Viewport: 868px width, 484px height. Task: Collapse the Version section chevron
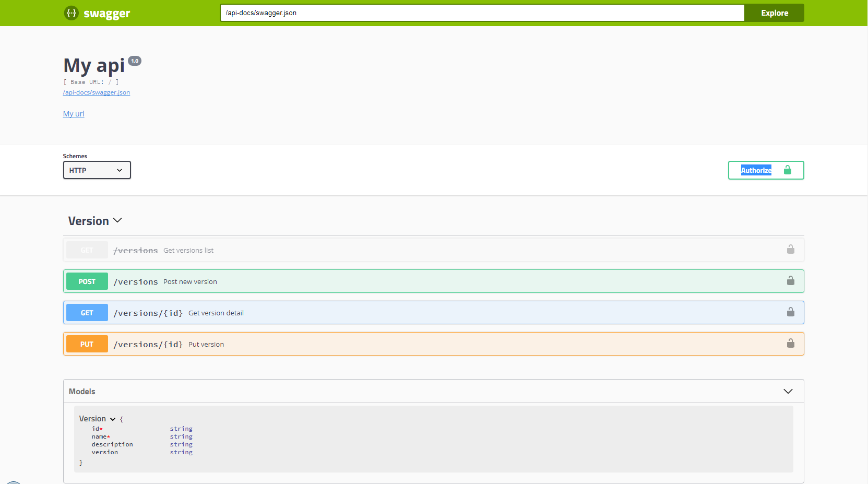pos(118,220)
